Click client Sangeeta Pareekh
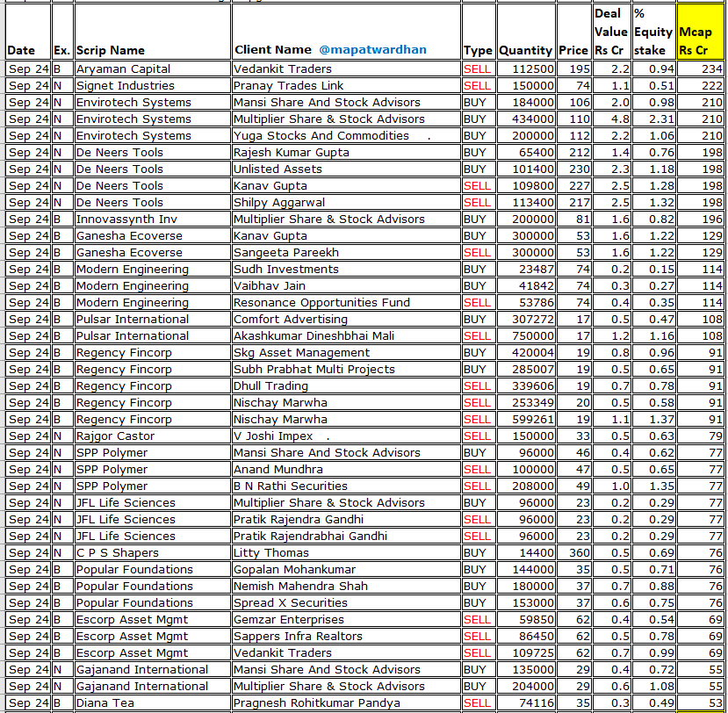This screenshot has height=713, width=728. 346,253
